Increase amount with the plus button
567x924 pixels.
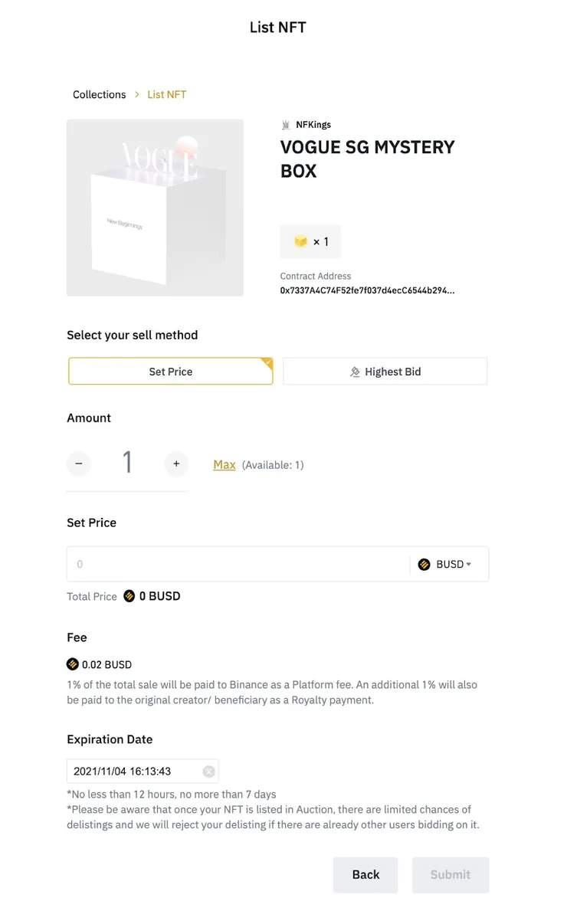point(176,464)
